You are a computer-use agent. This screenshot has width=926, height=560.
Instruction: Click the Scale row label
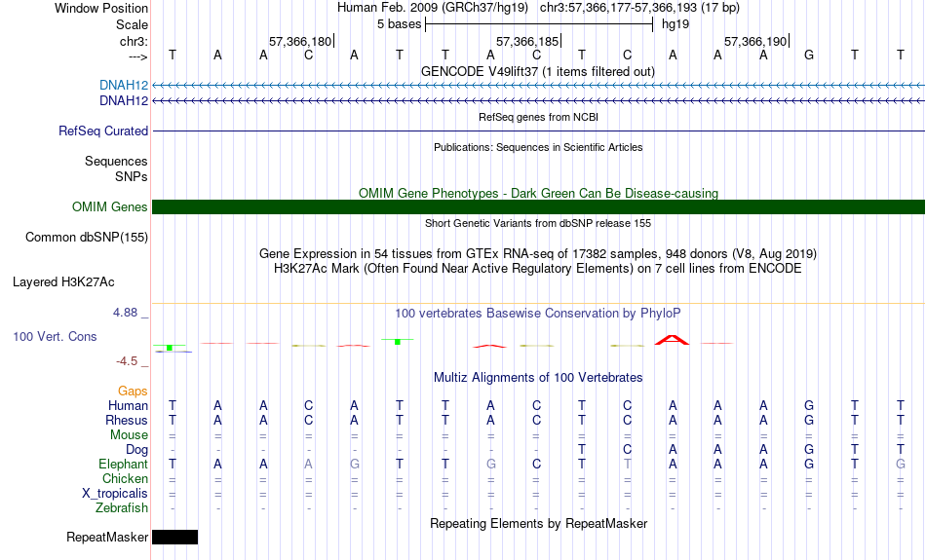coord(132,24)
